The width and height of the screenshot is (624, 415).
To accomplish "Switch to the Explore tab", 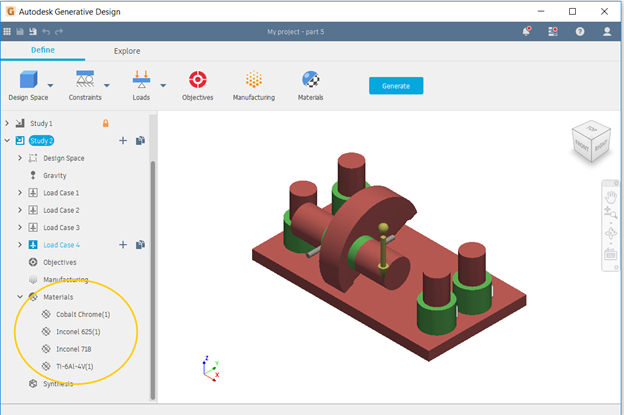I will point(127,51).
